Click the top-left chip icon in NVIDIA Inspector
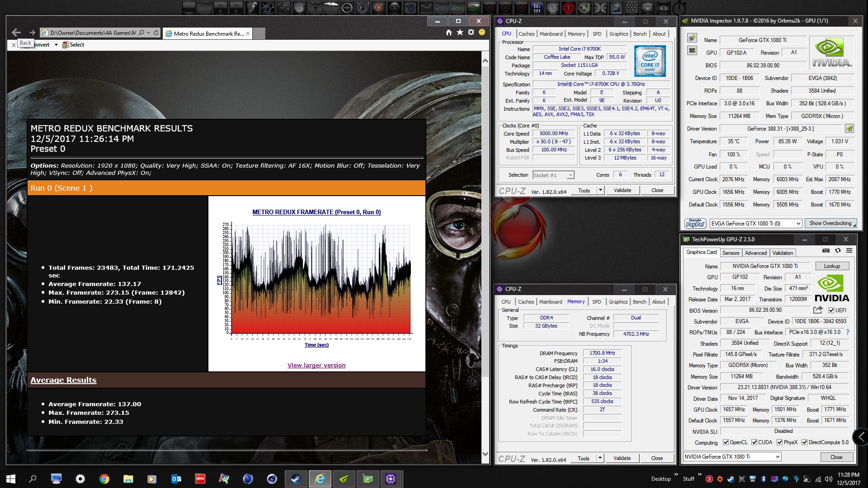 (x=692, y=38)
